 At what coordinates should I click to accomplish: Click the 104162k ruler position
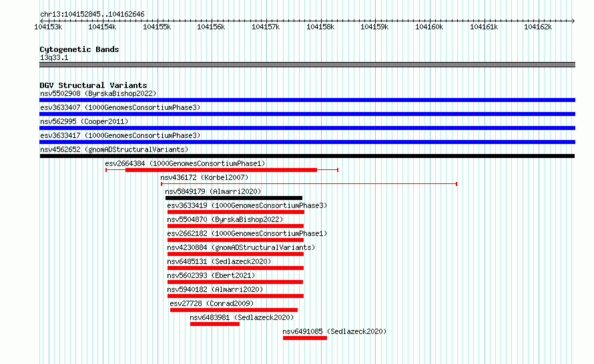(538, 27)
